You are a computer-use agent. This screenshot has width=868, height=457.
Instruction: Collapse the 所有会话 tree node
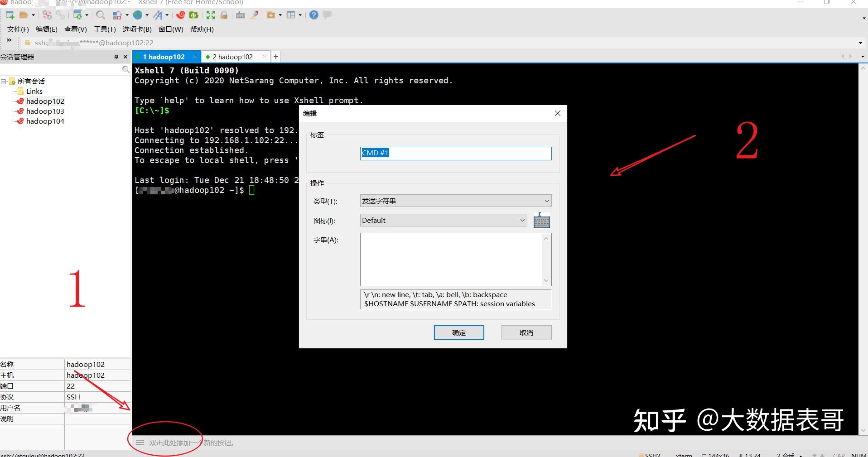pos(4,82)
